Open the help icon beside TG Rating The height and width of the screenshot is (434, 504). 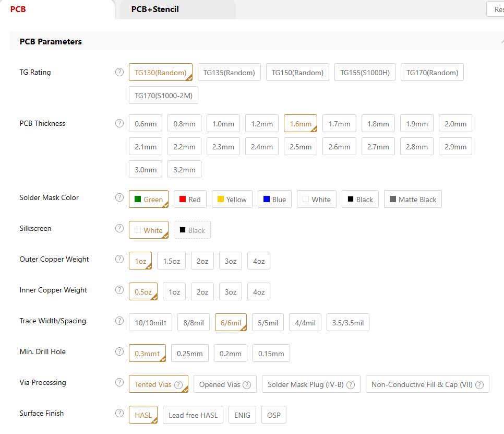[119, 72]
